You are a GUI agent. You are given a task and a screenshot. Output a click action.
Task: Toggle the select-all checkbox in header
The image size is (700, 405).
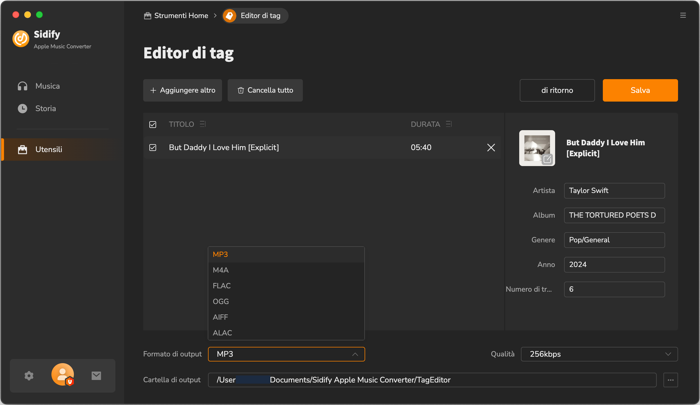click(x=153, y=125)
